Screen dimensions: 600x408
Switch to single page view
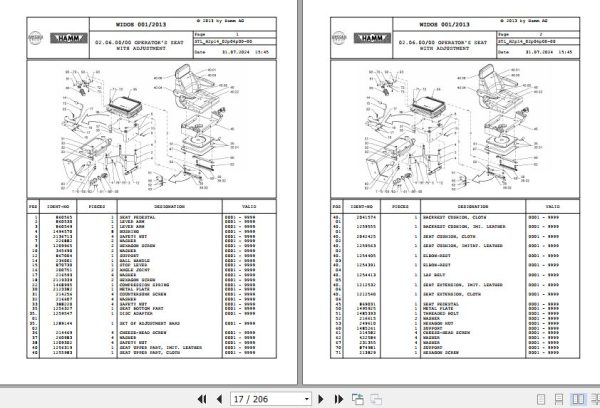click(x=541, y=400)
